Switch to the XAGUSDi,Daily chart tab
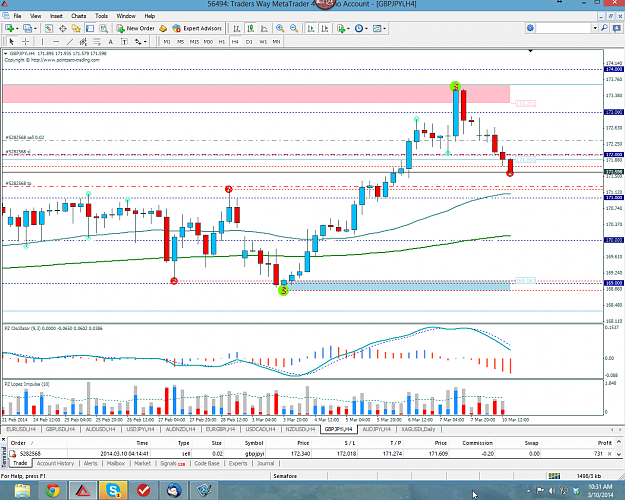Image resolution: width=625 pixels, height=500 pixels. click(x=419, y=429)
